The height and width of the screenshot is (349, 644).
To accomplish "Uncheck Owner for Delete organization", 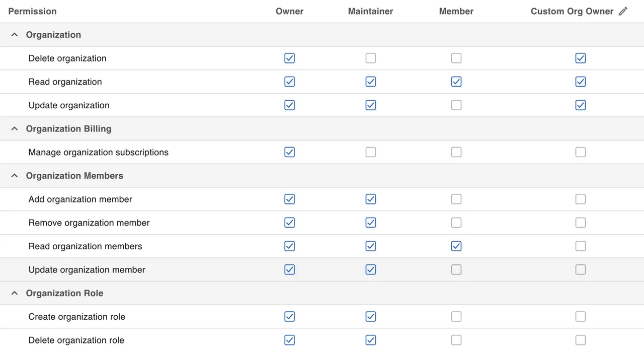I will [x=289, y=58].
